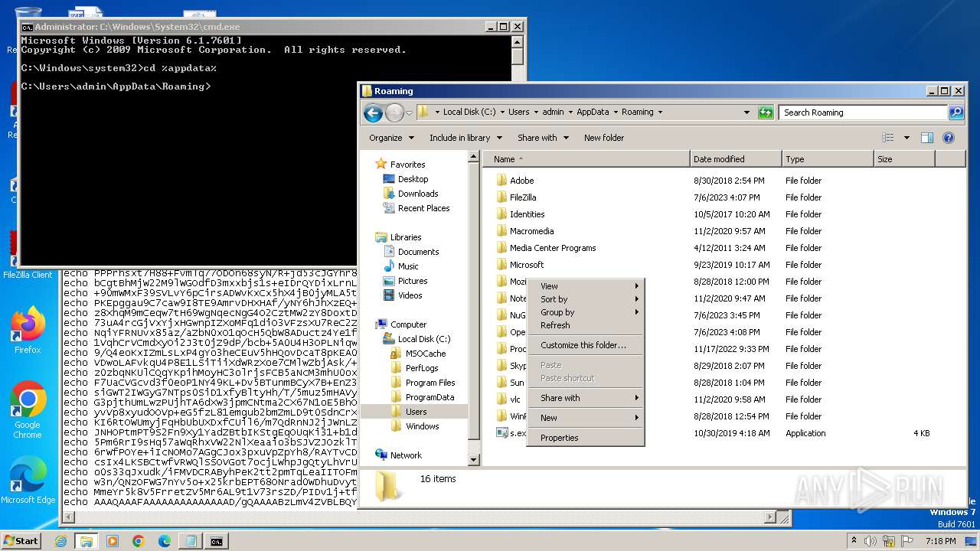Choose Properties from the context menu
980x551 pixels.
click(x=586, y=438)
